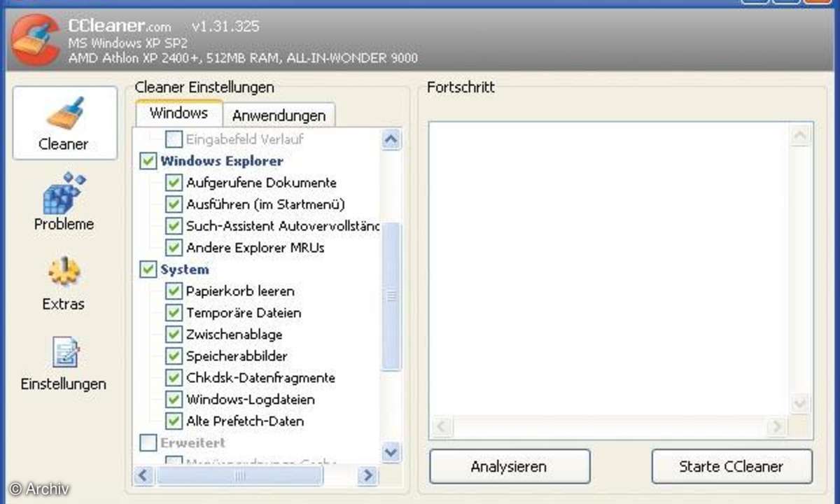
Task: Click the Analysieren button
Action: coord(509,466)
